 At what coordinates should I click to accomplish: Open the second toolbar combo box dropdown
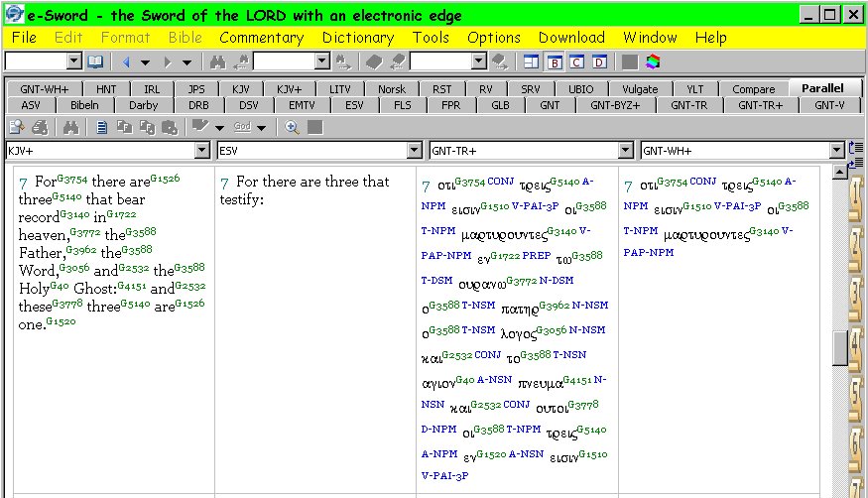[x=322, y=61]
